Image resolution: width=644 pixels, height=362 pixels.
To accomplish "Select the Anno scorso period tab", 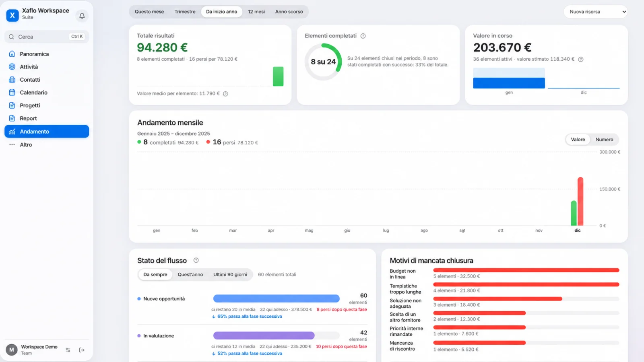I will pyautogui.click(x=289, y=12).
